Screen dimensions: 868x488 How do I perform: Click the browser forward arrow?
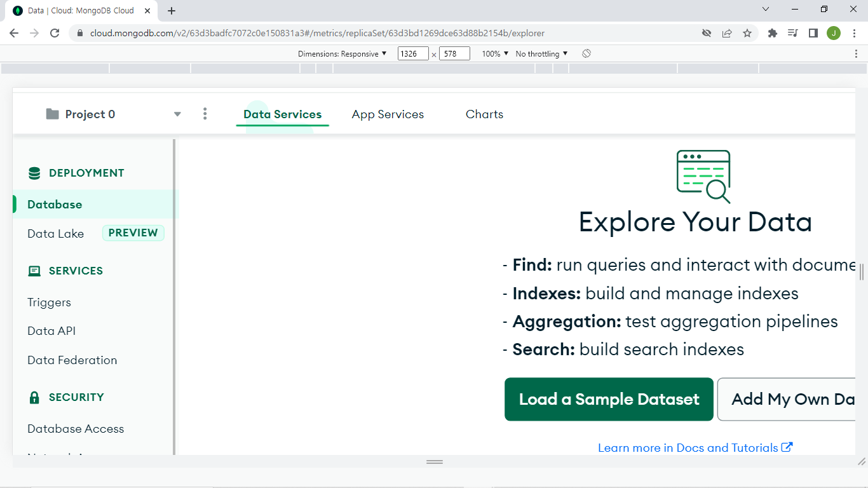point(34,33)
